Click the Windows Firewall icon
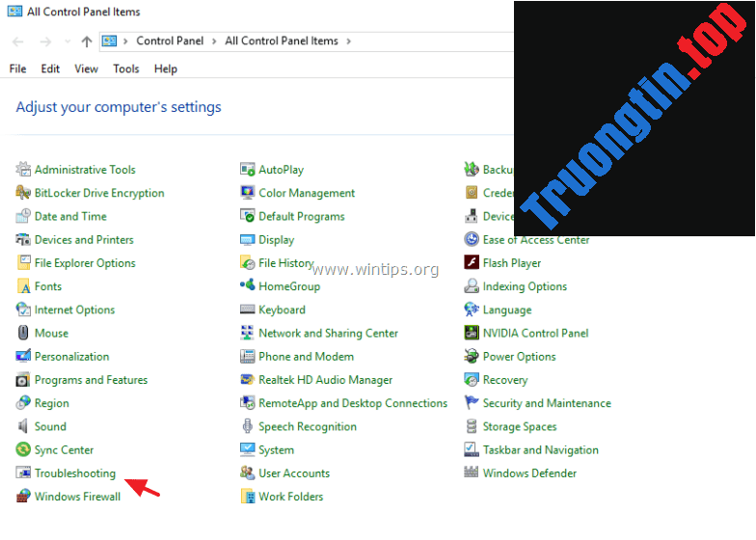 [x=23, y=496]
